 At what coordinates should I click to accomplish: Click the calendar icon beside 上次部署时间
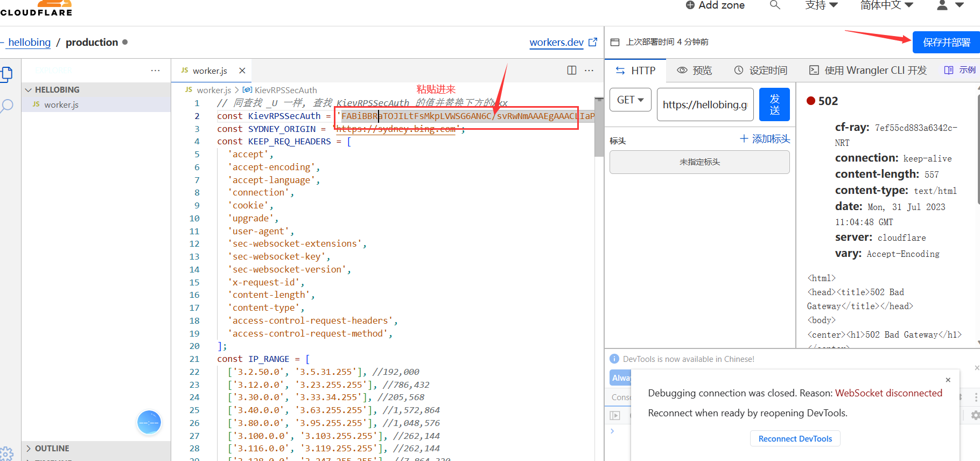pos(615,42)
